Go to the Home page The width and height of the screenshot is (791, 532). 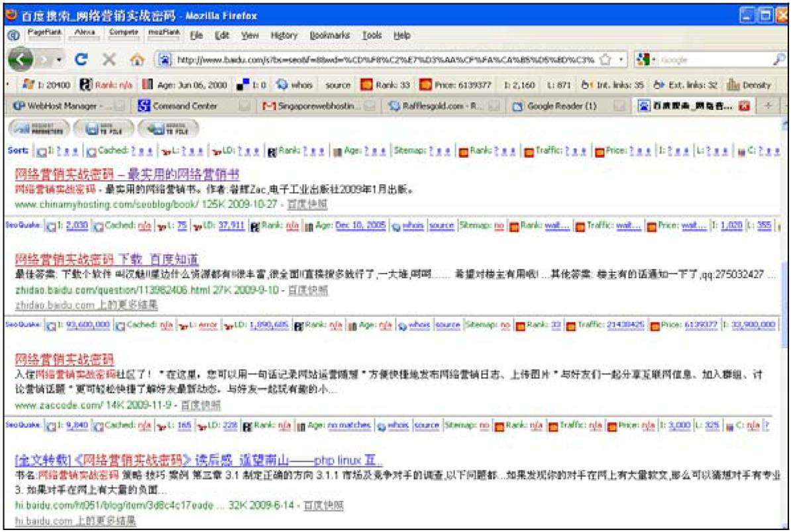(x=136, y=60)
